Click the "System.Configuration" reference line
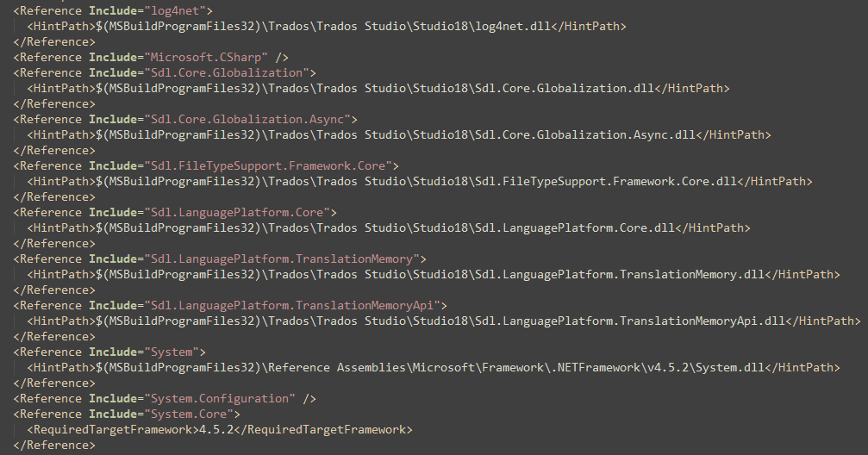 point(165,398)
